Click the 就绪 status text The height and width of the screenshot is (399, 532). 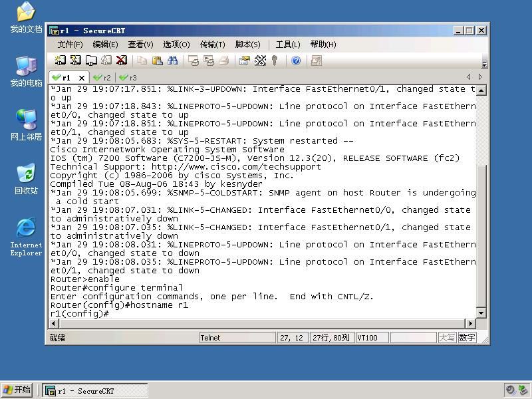57,338
